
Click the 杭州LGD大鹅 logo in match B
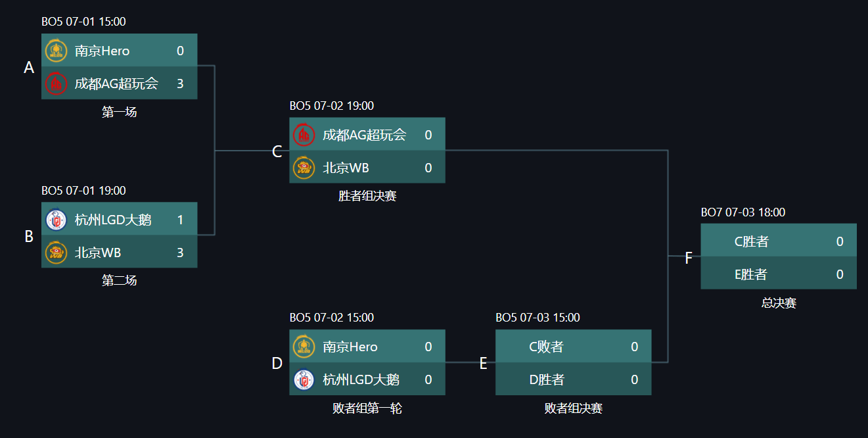click(56, 220)
